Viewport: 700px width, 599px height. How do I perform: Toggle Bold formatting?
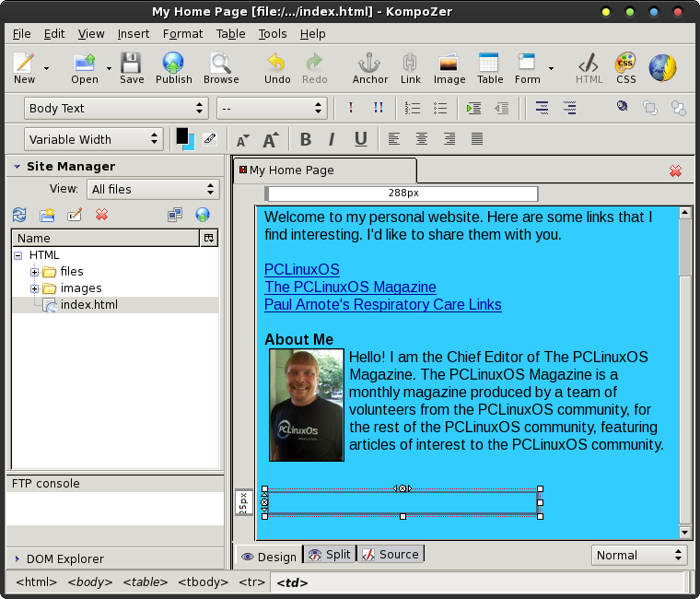pos(306,140)
